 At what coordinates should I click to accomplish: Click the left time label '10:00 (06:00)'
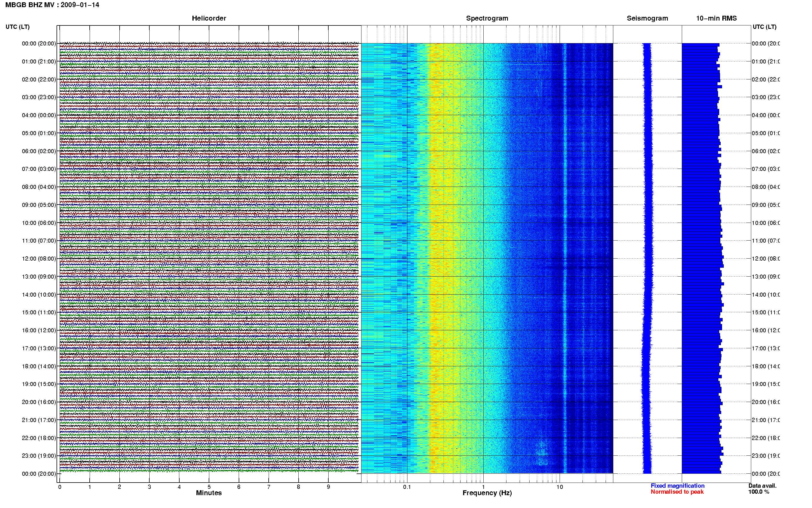coord(39,223)
